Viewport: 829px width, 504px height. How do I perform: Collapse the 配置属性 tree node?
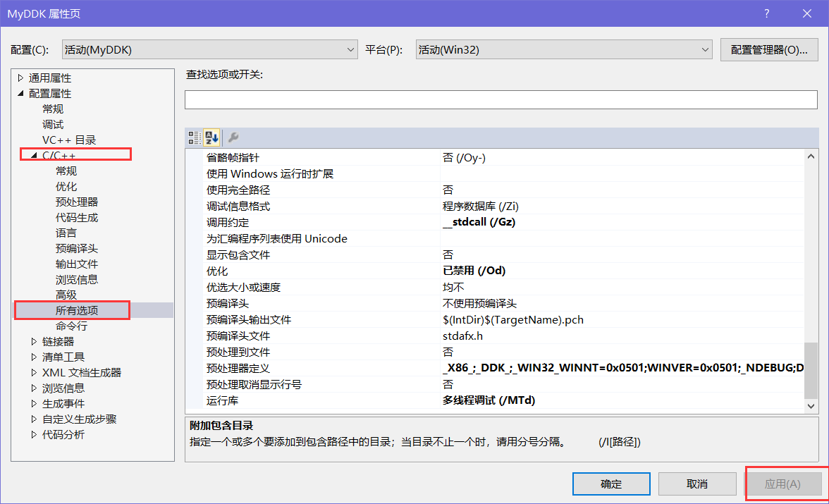pyautogui.click(x=20, y=93)
